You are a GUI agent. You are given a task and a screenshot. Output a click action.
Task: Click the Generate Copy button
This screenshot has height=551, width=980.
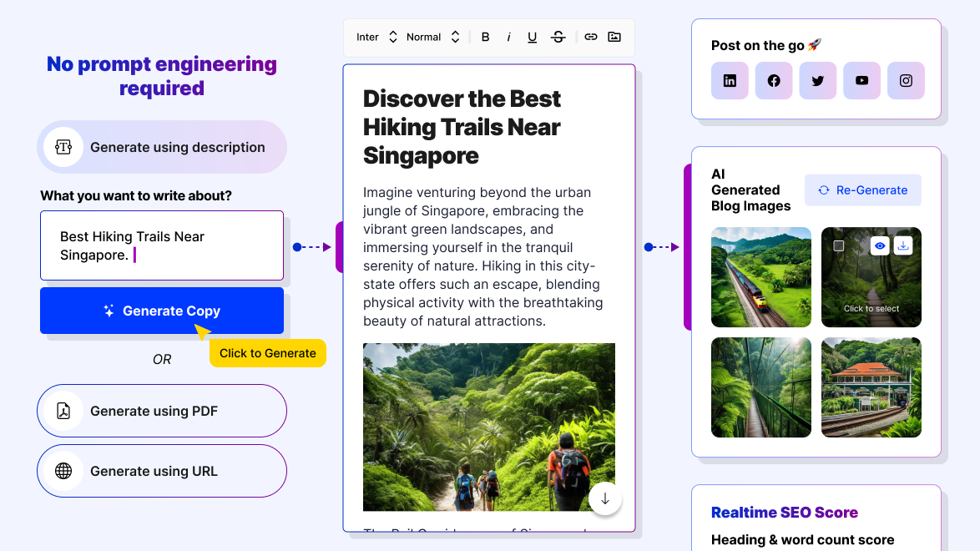[162, 311]
